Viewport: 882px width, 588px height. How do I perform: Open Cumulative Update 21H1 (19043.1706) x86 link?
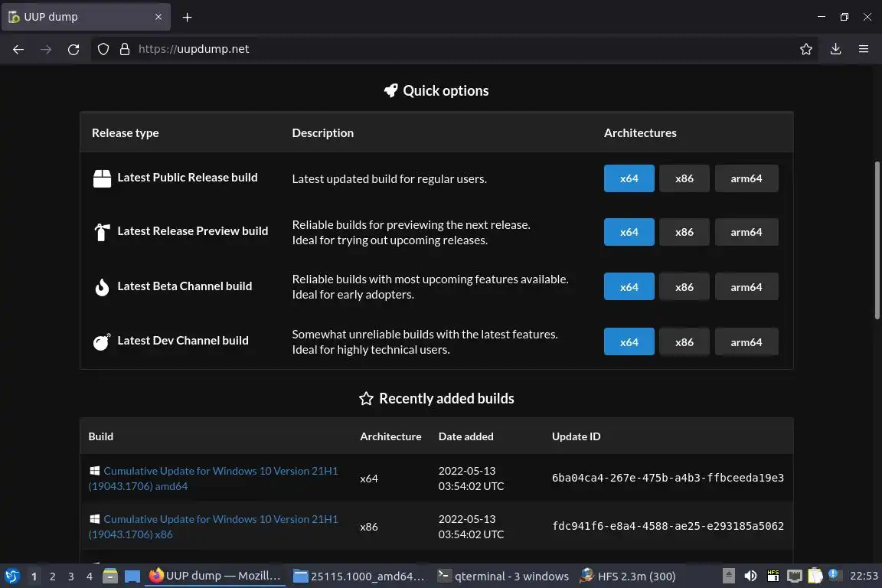point(213,527)
